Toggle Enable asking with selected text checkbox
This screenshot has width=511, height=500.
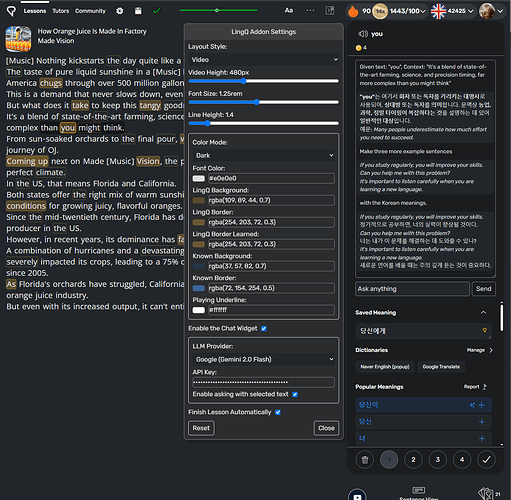click(x=295, y=394)
